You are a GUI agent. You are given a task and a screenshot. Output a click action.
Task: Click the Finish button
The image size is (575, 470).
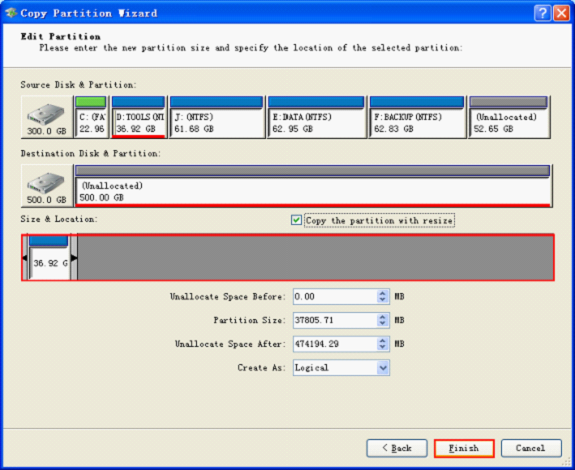pyautogui.click(x=464, y=448)
